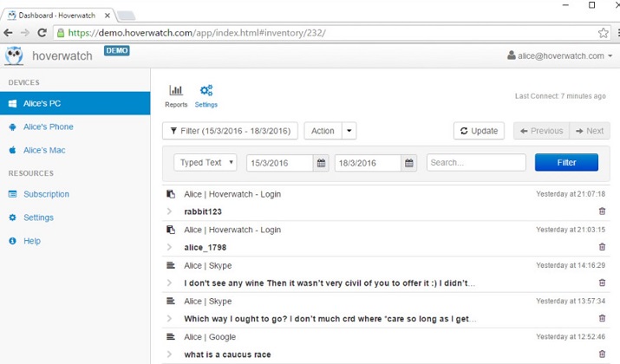
Task: Select Alice's Phone device
Action: pos(49,127)
